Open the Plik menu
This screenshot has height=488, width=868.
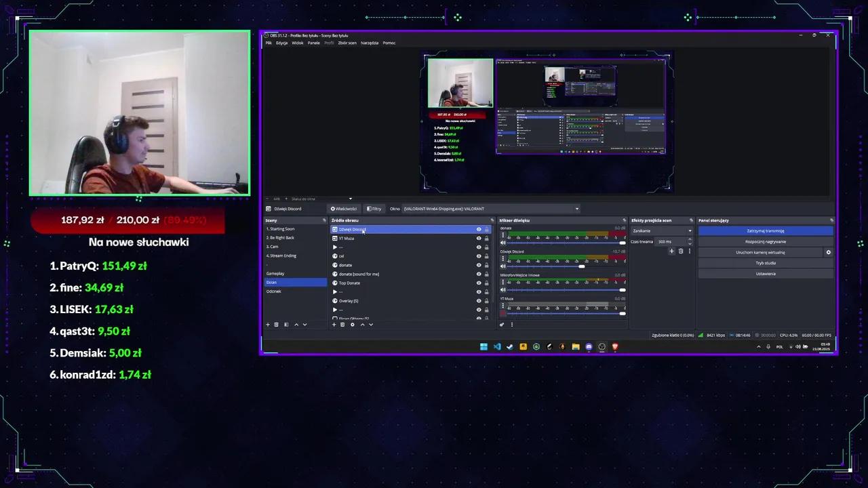tap(269, 43)
